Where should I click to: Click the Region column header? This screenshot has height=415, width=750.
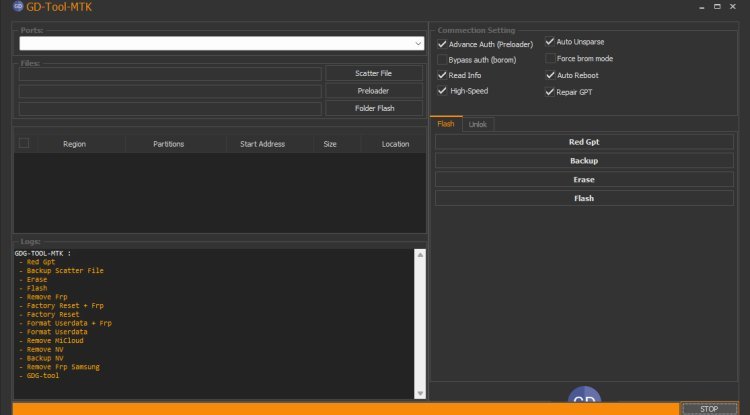coord(74,144)
